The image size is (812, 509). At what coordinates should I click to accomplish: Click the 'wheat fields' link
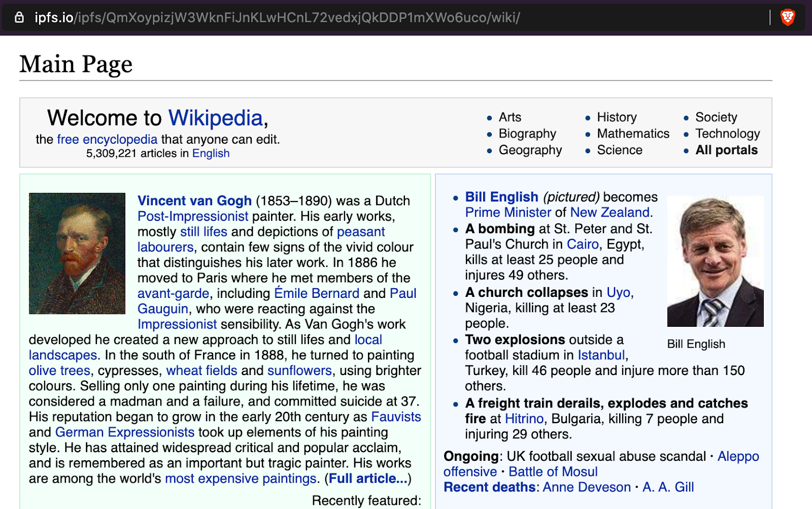[x=201, y=370]
